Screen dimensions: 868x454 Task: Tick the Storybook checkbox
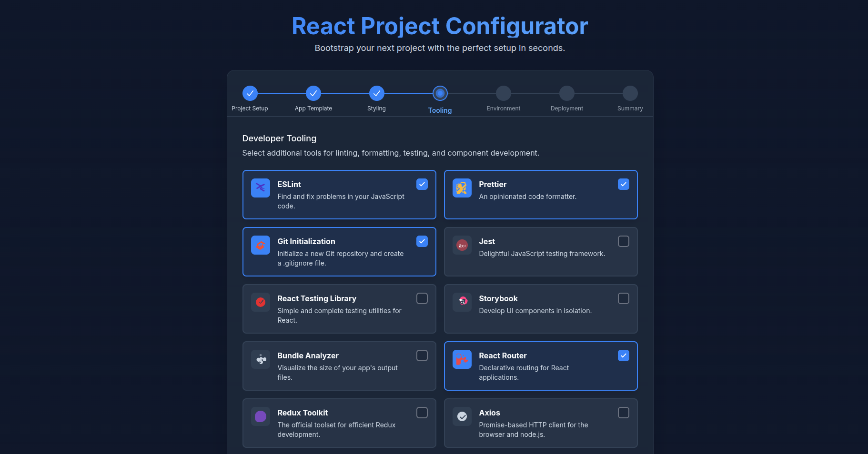(x=624, y=298)
